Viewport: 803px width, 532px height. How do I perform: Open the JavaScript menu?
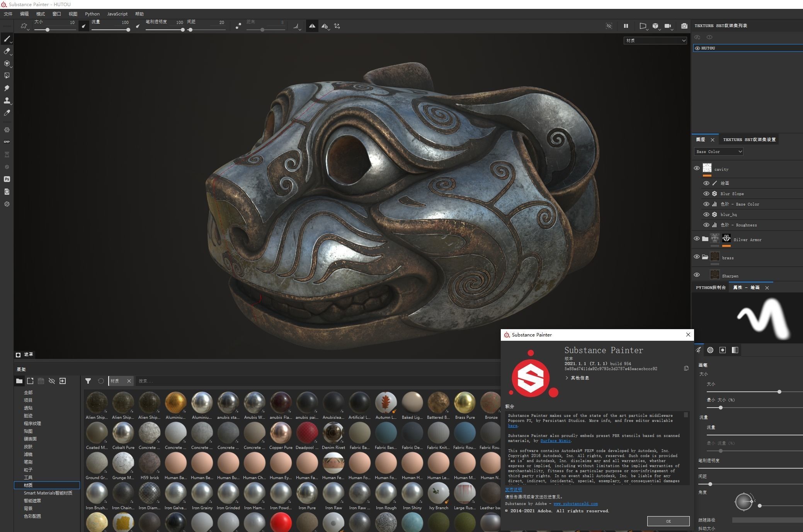[x=117, y=14]
